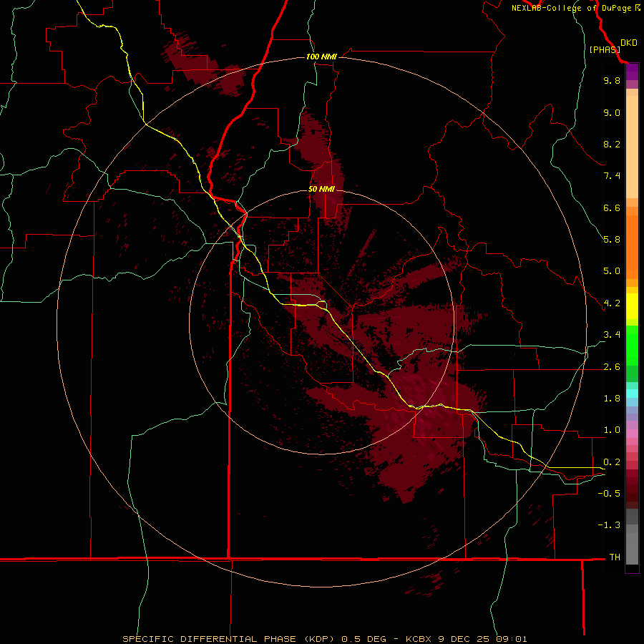The width and height of the screenshot is (644, 644).
Task: Click the "[PHAS]" units label
Action: (605, 49)
